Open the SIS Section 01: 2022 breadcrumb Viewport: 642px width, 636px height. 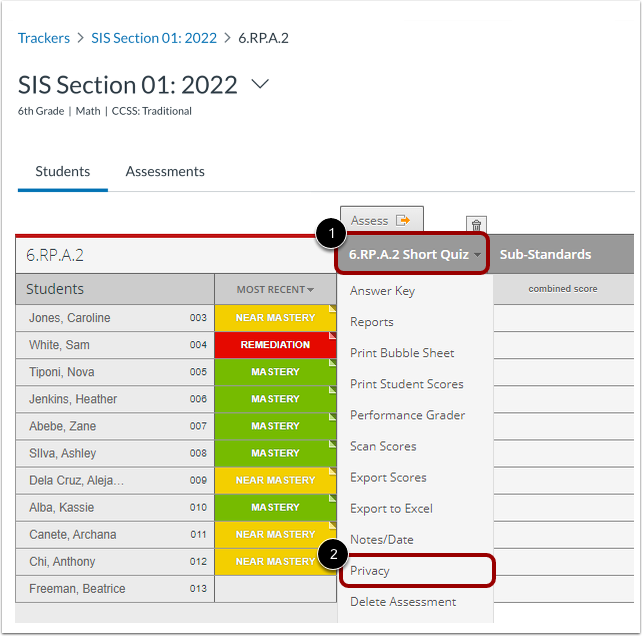pyautogui.click(x=154, y=38)
